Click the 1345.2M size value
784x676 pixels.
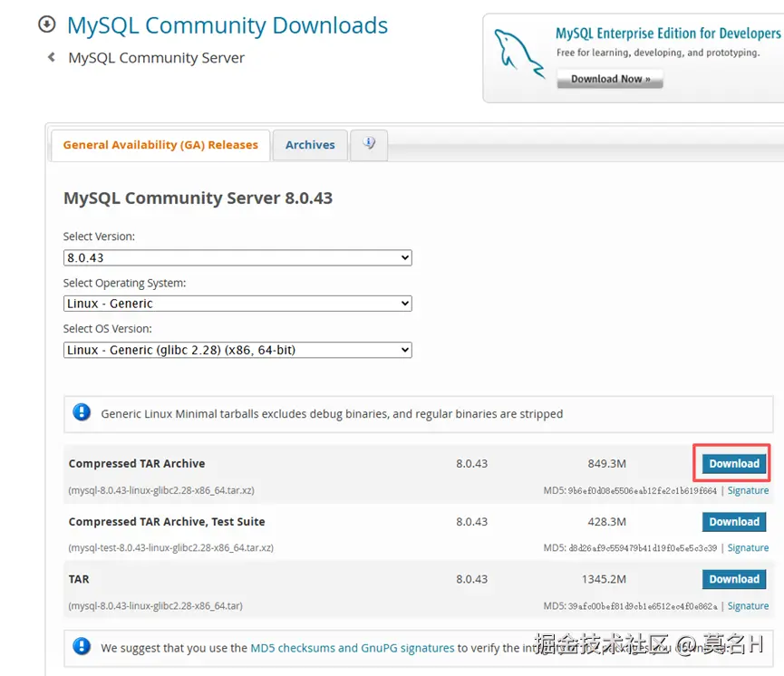coord(604,579)
